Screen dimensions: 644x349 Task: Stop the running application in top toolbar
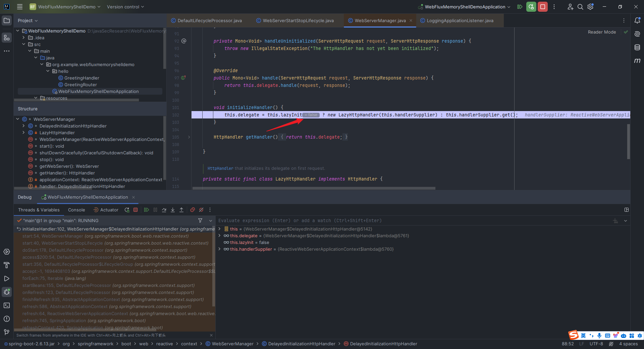[x=542, y=7]
